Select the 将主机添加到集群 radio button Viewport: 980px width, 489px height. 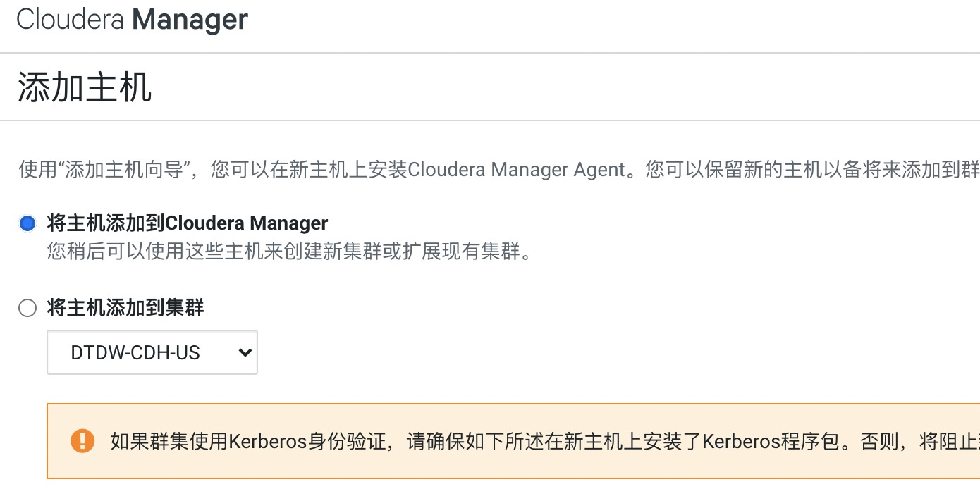pos(27,308)
